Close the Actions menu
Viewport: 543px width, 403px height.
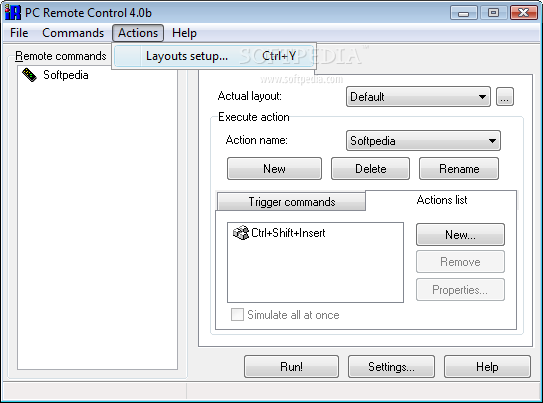(138, 33)
